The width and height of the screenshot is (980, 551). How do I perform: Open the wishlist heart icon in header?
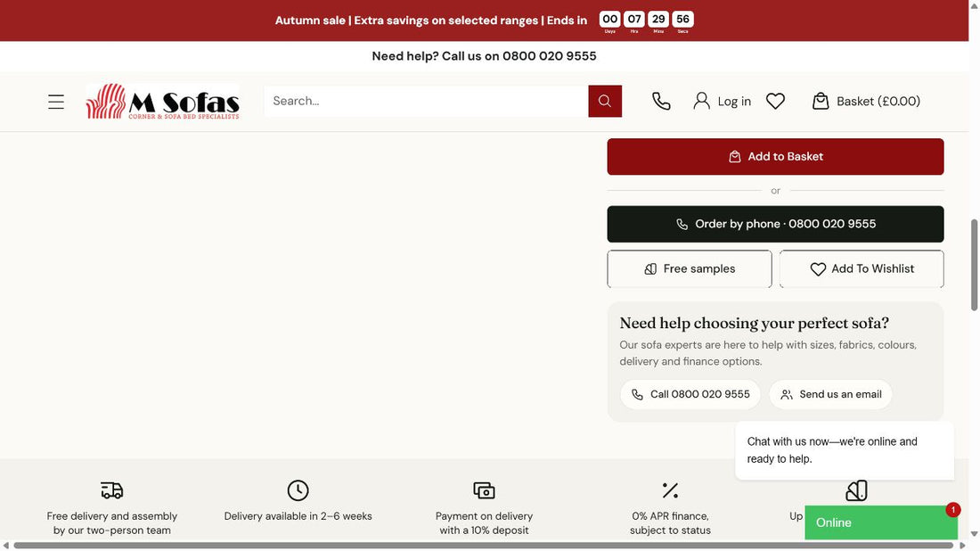(x=775, y=102)
